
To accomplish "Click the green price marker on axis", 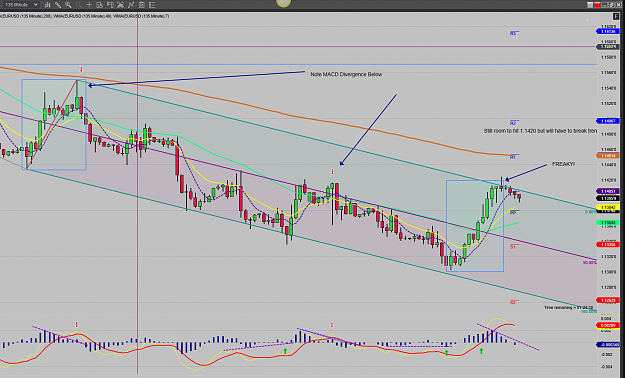I will coord(608,222).
